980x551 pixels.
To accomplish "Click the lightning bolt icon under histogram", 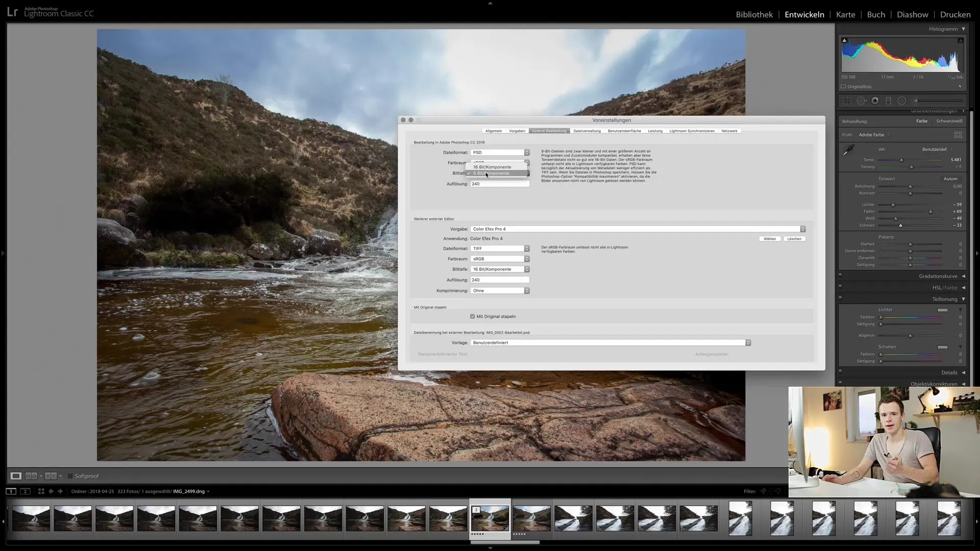I will pyautogui.click(x=960, y=87).
